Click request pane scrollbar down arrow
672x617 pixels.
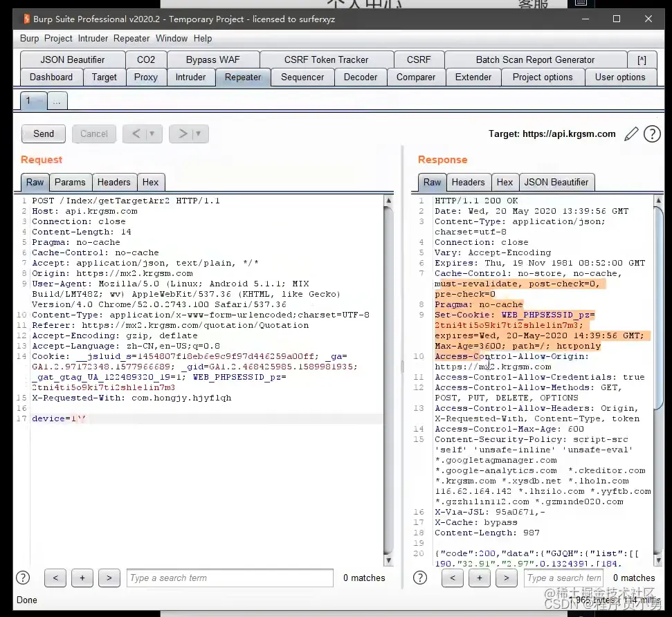pyautogui.click(x=388, y=560)
